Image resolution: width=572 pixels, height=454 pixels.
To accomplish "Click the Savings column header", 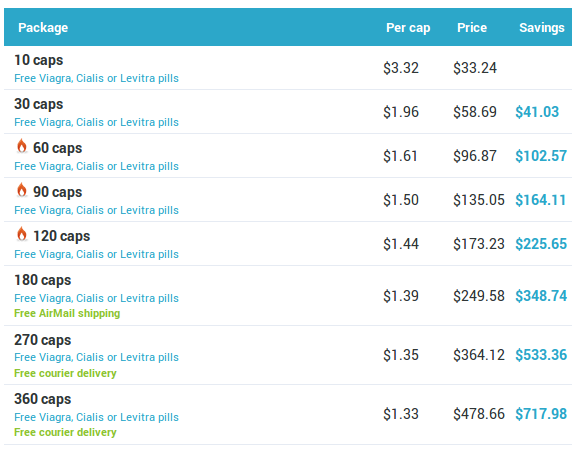I will pyautogui.click(x=542, y=28).
